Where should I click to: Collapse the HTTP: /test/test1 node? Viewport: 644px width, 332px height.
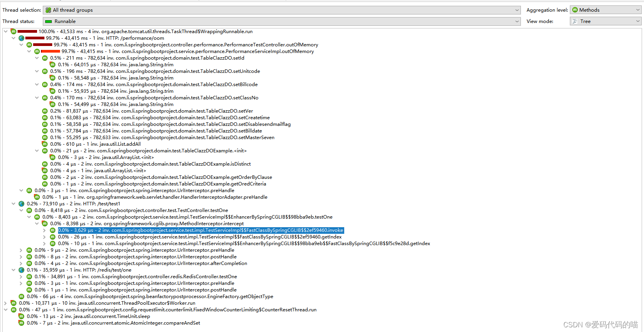pos(13,204)
